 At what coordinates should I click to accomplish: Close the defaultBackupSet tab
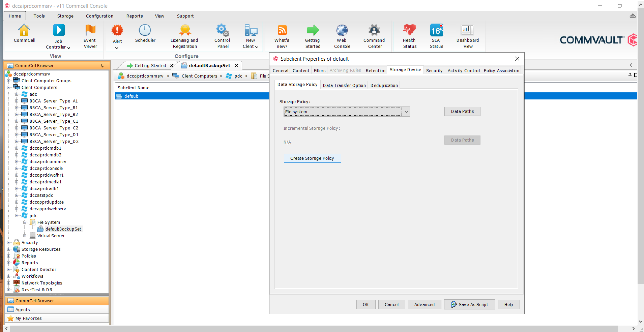[x=236, y=65]
